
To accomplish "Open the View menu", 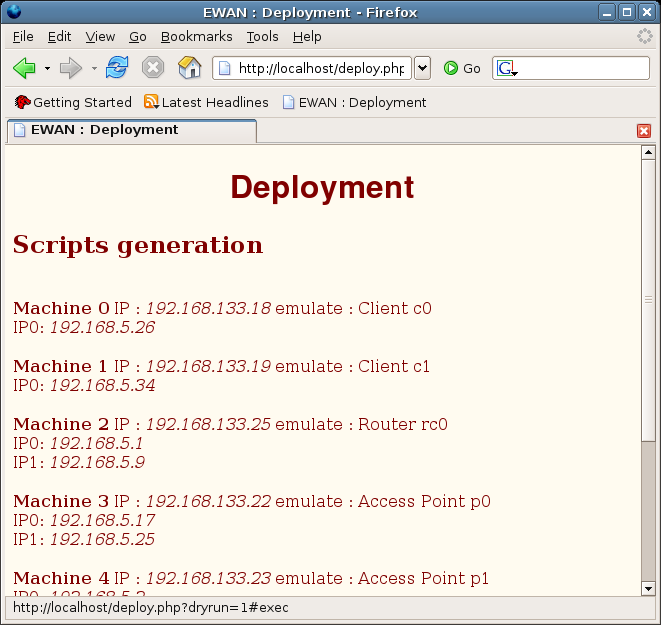I will [100, 37].
